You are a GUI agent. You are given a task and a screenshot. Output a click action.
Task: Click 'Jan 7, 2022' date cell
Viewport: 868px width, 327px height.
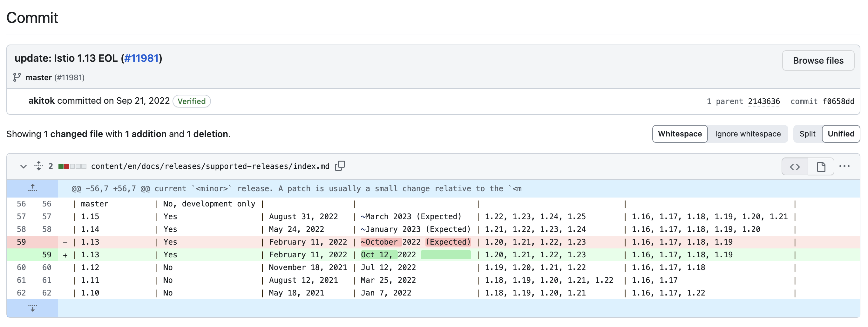(x=386, y=293)
